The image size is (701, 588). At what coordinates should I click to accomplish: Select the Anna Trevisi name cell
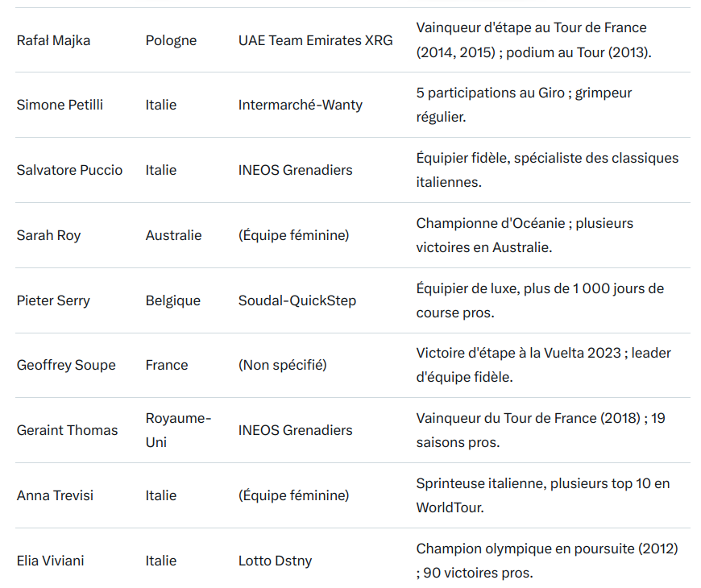coord(55,495)
